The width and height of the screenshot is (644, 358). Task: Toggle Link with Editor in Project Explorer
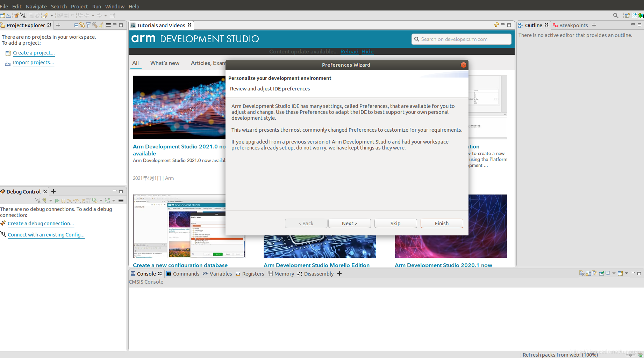coord(82,25)
